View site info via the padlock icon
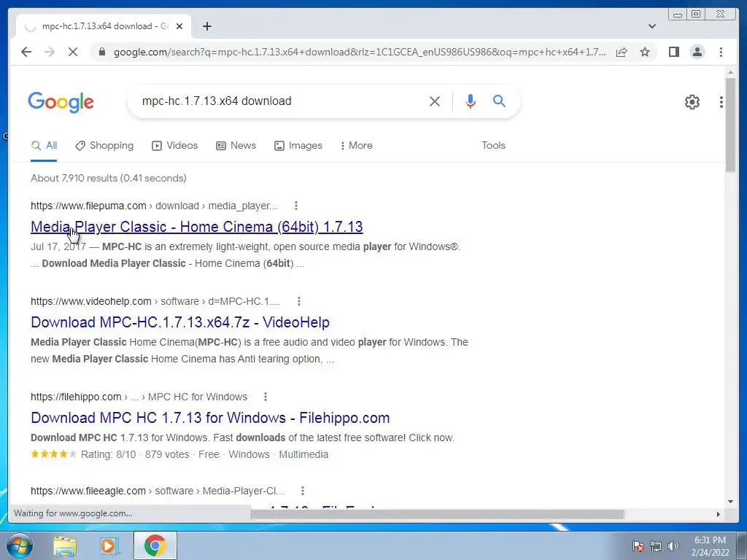The image size is (747, 560). [x=101, y=52]
